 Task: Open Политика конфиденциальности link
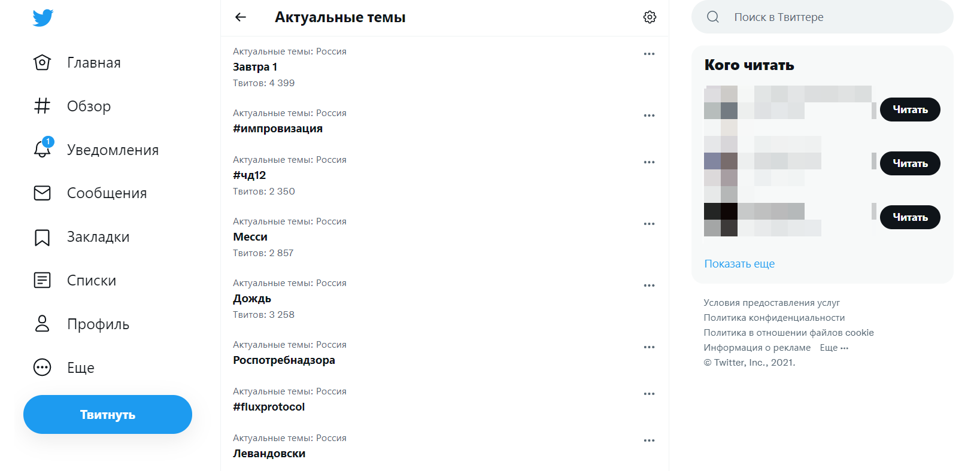tap(774, 318)
